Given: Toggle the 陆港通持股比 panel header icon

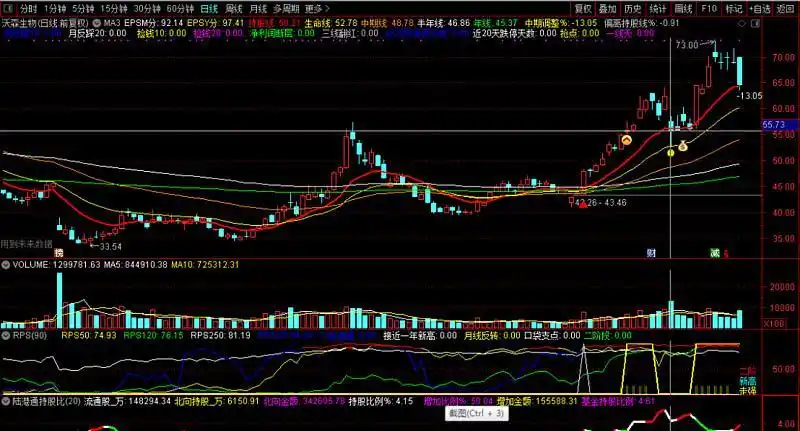Looking at the screenshot, I should pyautogui.click(x=6, y=401).
